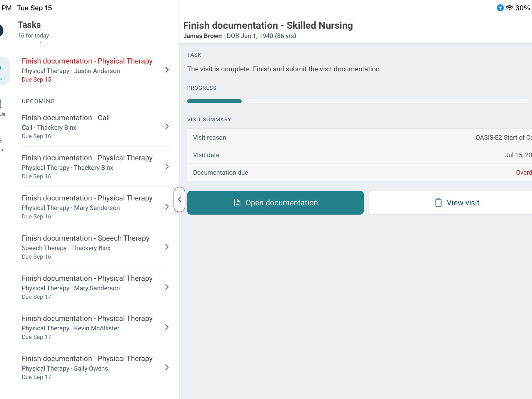This screenshot has width=532, height=399.
Task: Click the location services icon in status bar
Action: coord(500,8)
